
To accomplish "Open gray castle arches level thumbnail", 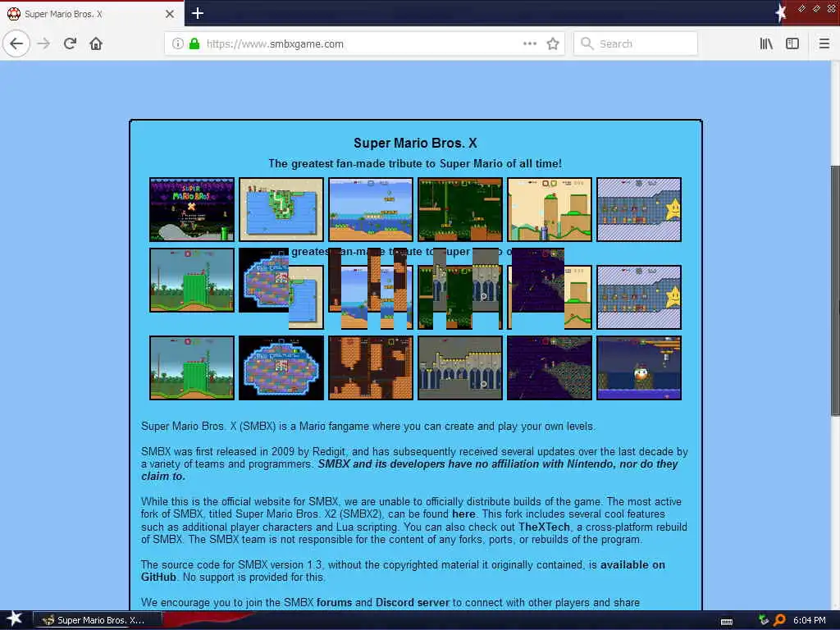I will click(x=460, y=367).
